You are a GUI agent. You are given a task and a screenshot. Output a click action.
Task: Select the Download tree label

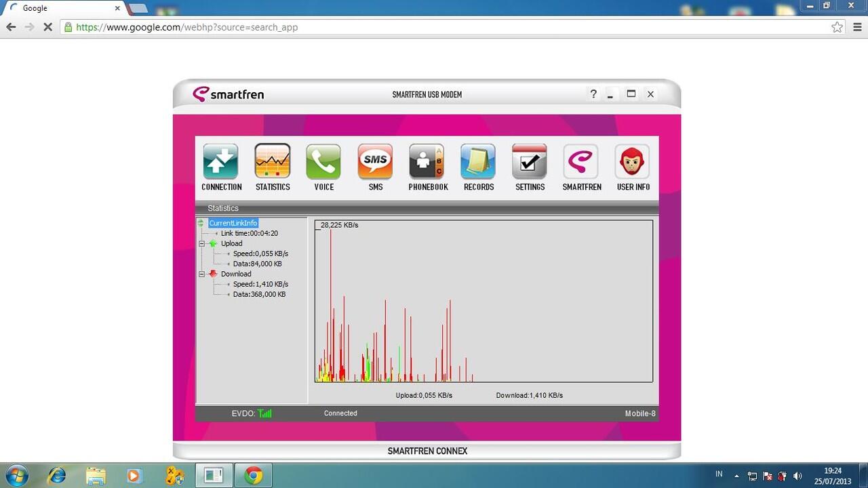coord(236,274)
